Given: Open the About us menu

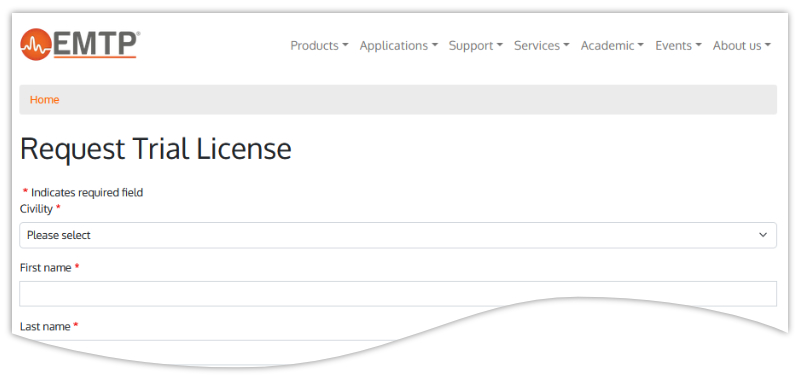Looking at the screenshot, I should [741, 45].
